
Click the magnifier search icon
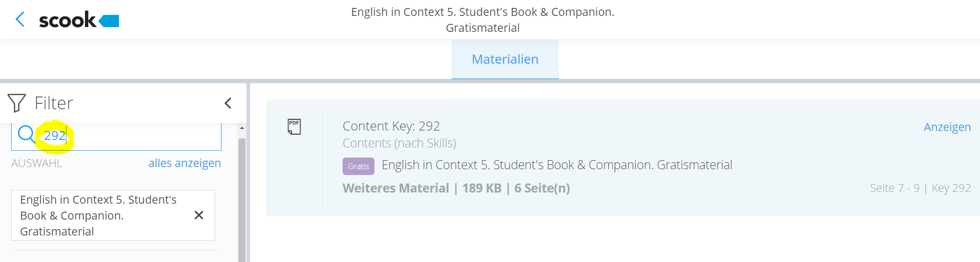tap(26, 134)
